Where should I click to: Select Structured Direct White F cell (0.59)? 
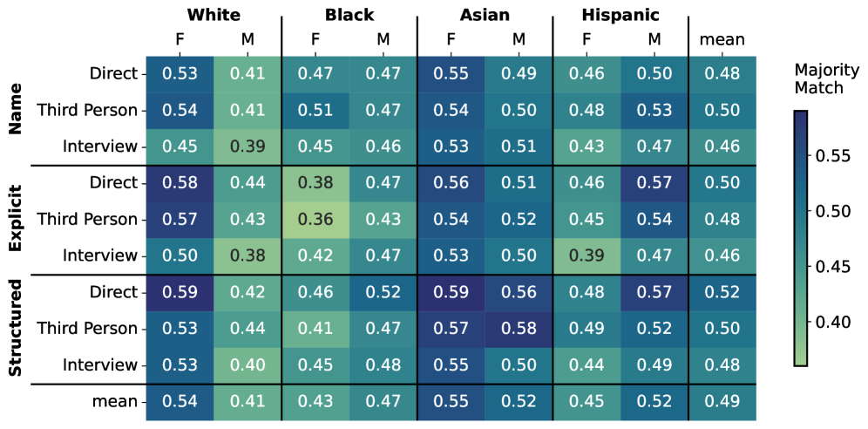pos(179,292)
